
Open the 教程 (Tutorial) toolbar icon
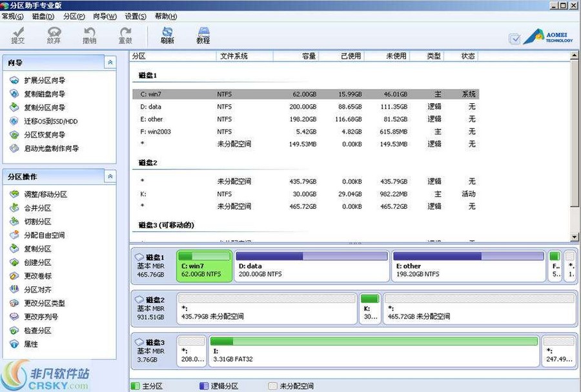click(203, 34)
